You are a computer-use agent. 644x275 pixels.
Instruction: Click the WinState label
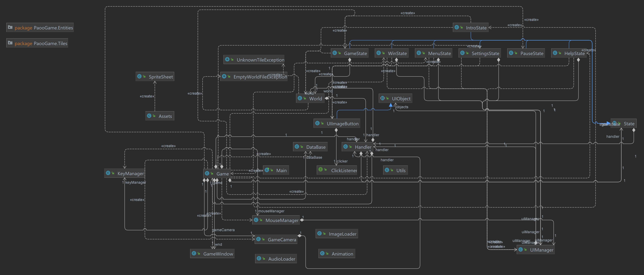(397, 53)
